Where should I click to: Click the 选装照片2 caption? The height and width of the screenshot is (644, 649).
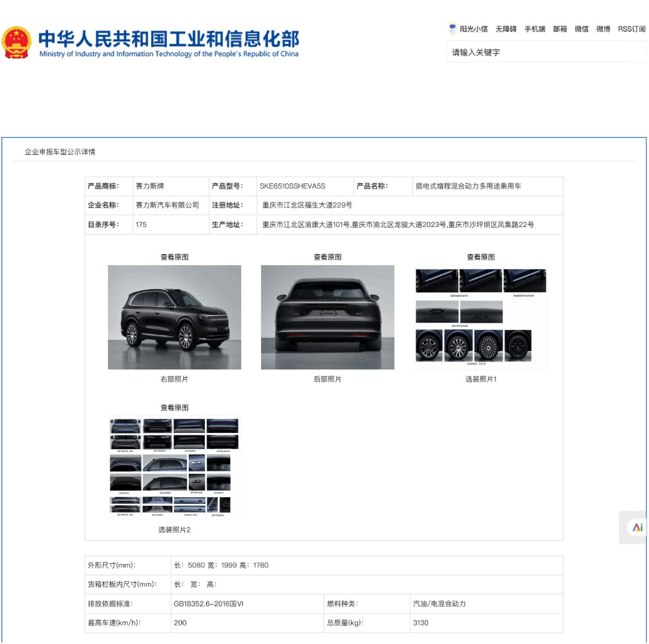[x=174, y=530]
